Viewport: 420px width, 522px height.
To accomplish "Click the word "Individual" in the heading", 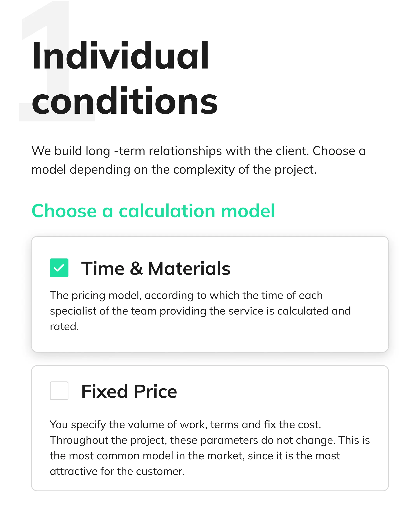I will click(x=120, y=56).
